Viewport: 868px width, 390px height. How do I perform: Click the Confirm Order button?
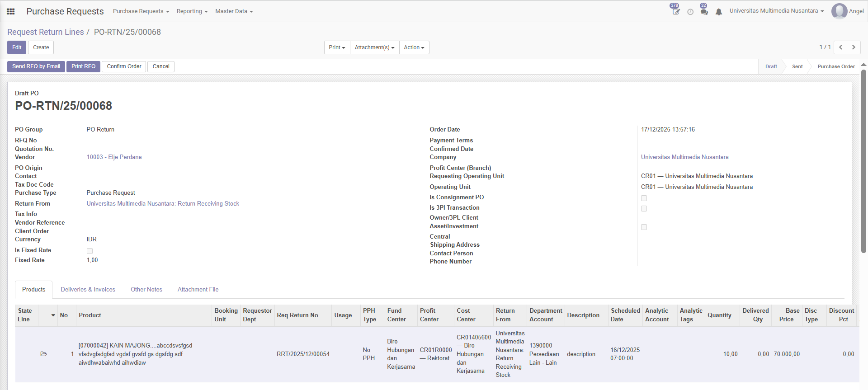tap(124, 66)
